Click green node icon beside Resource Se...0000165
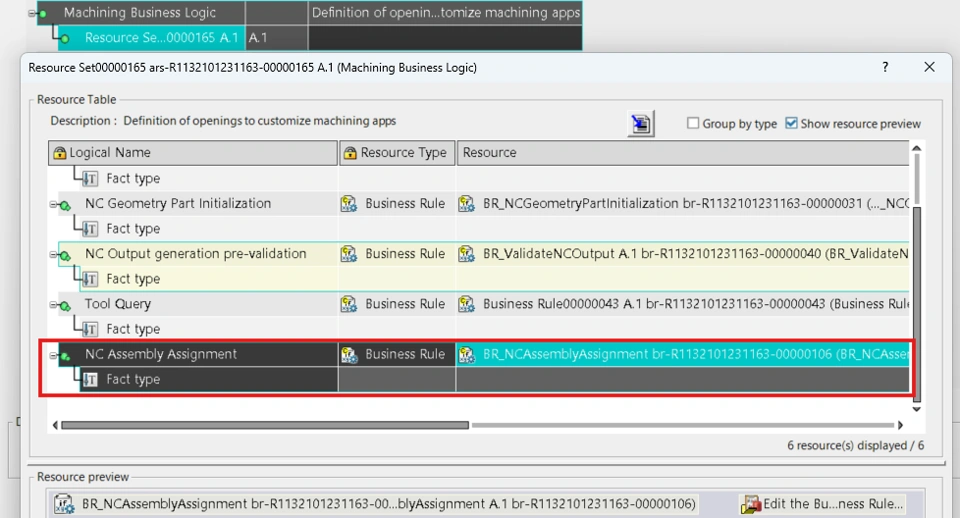960x518 pixels. (x=64, y=39)
